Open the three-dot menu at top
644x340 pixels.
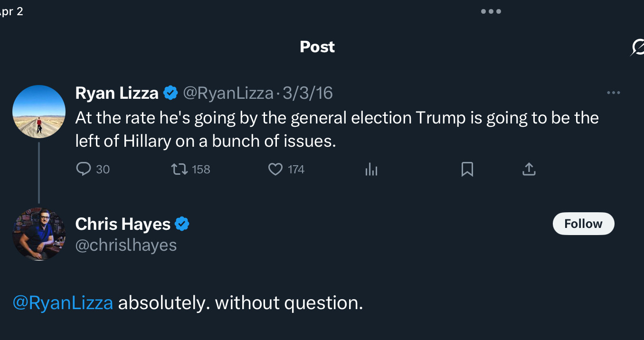(491, 11)
